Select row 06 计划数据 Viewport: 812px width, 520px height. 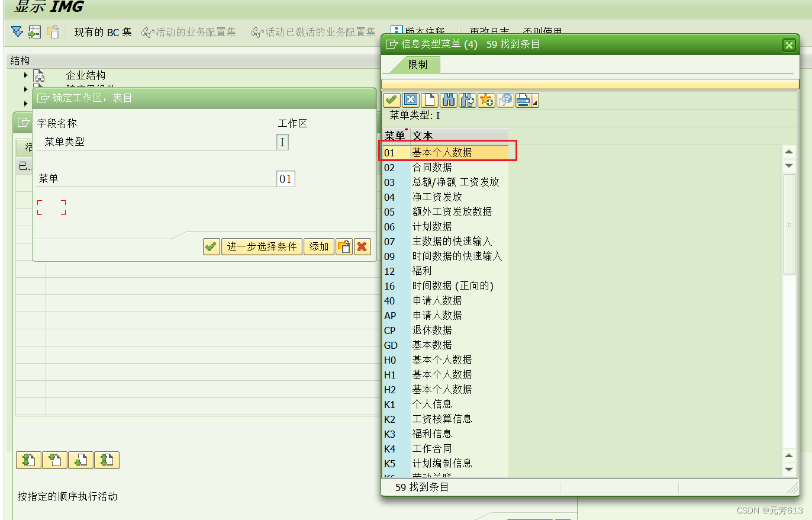(445, 227)
